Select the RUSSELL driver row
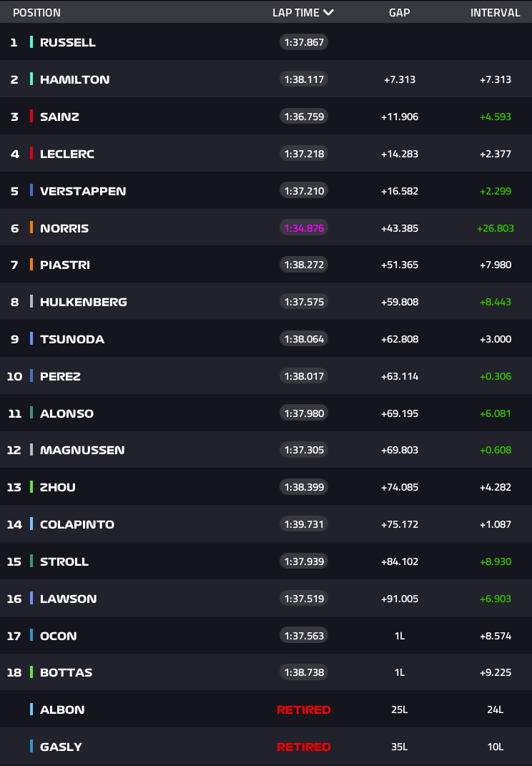 pyautogui.click(x=266, y=42)
